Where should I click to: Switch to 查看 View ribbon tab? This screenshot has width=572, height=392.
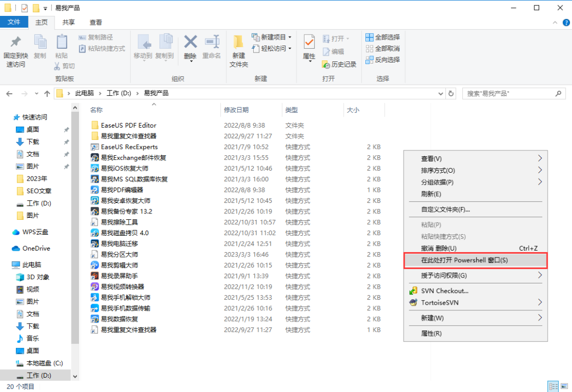point(96,22)
